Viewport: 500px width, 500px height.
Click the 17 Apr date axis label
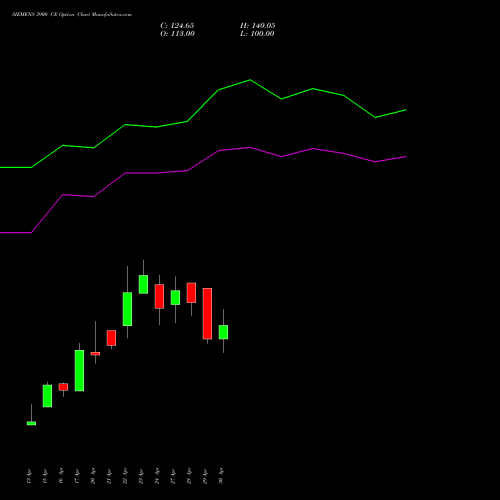[x=77, y=476]
